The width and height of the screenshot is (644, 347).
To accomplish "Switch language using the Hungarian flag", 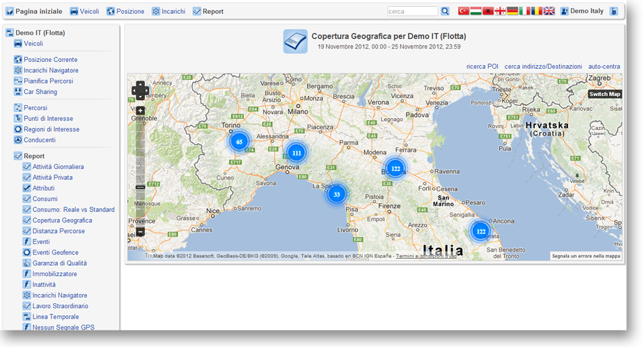I will coord(476,11).
